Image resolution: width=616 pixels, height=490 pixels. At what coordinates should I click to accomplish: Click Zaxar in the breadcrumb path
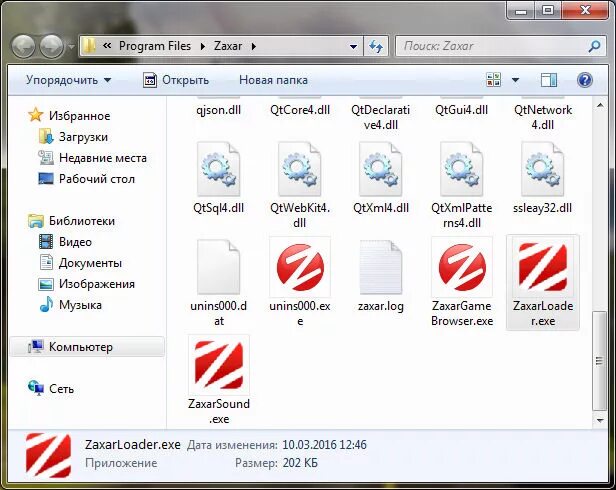[x=228, y=46]
